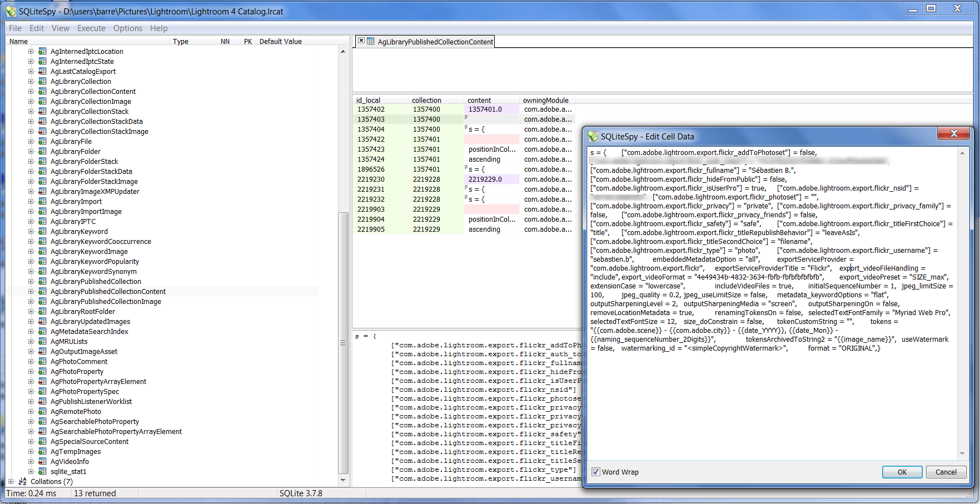Click the AgOutputImageAsset table icon

pyautogui.click(x=42, y=352)
